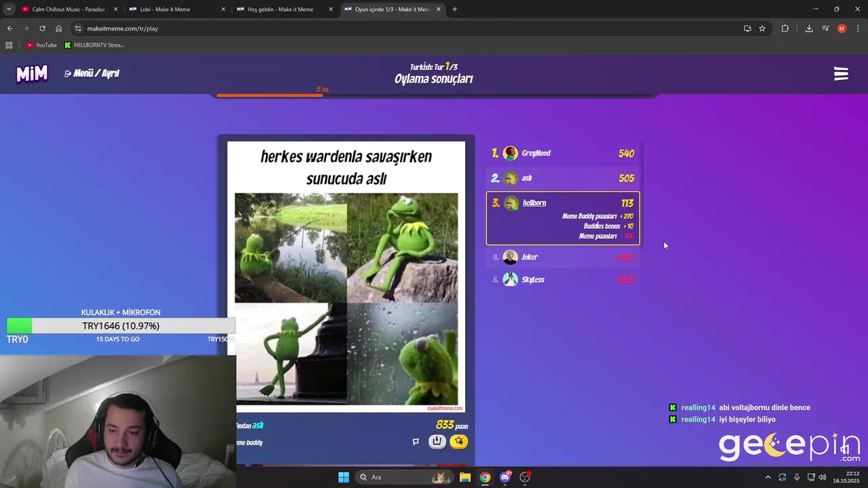This screenshot has width=868, height=488.
Task: Click the Oylama sonuçları heading
Action: click(x=434, y=79)
